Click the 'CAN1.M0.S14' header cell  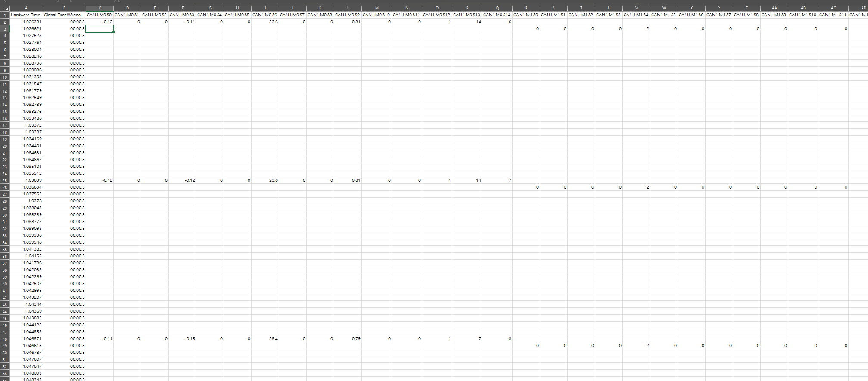[x=498, y=15]
